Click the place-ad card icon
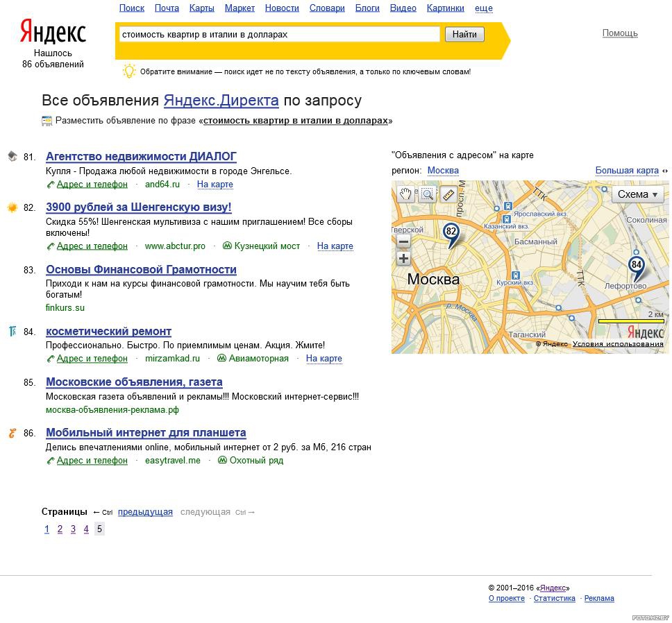672x623 pixels. pyautogui.click(x=47, y=121)
